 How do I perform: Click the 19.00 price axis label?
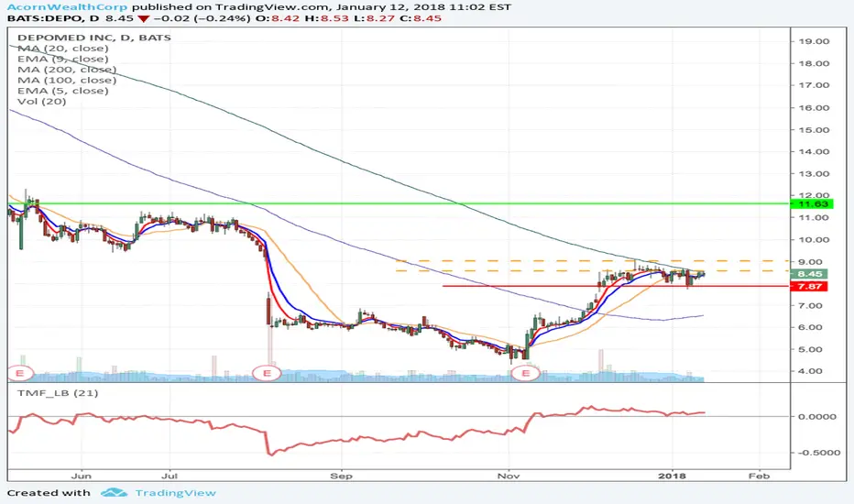814,41
